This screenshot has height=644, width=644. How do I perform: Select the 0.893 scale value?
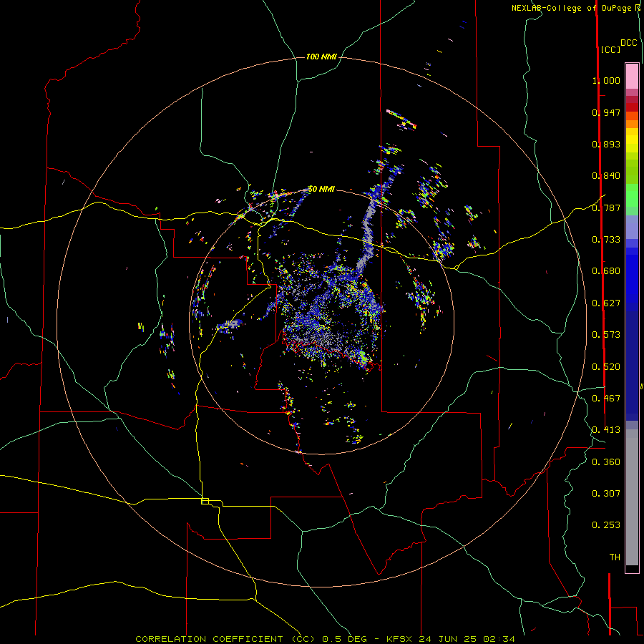pyautogui.click(x=606, y=144)
